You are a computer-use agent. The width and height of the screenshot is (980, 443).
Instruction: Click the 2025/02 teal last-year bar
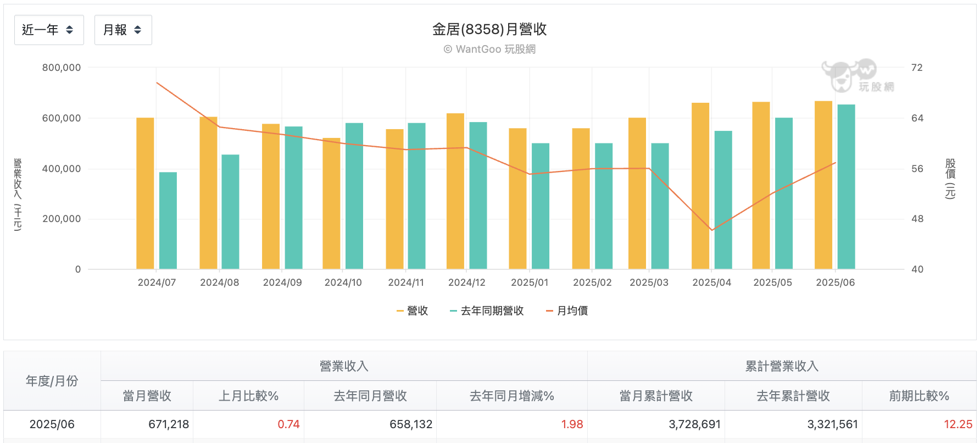point(604,206)
